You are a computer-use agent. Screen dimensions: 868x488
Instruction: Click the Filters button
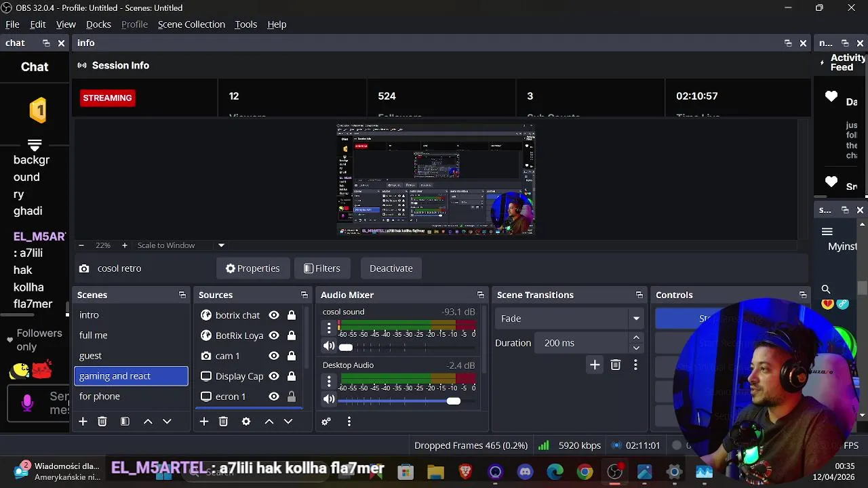tap(322, 268)
